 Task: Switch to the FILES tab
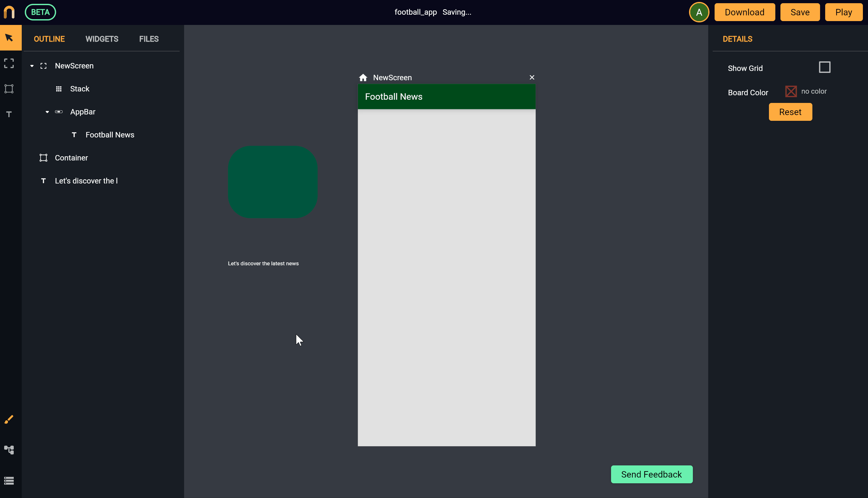[x=149, y=39]
